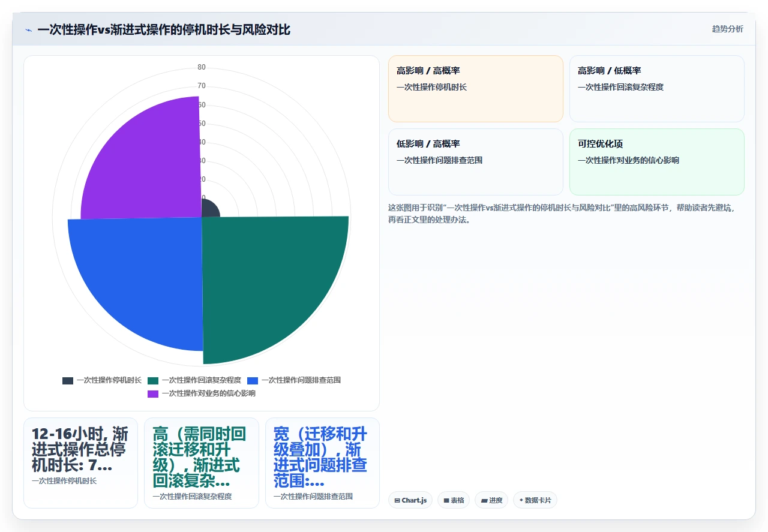
Task: Click the purple legend color box
Action: point(153,393)
